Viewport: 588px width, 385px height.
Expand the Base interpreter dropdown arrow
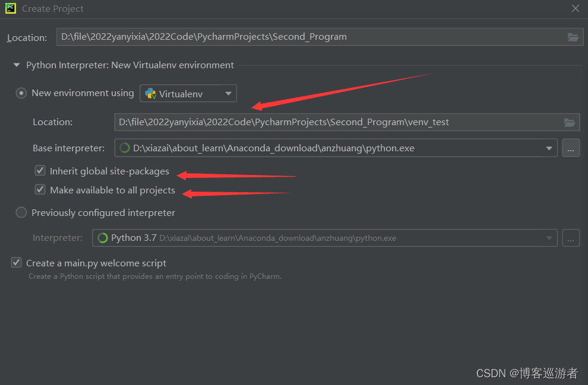(549, 148)
